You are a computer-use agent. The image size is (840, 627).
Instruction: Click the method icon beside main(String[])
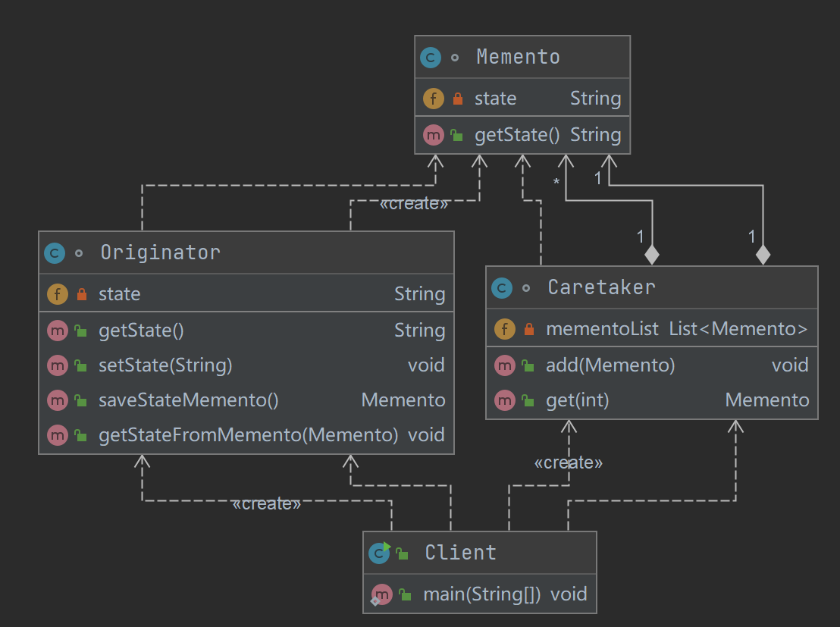coord(381,594)
